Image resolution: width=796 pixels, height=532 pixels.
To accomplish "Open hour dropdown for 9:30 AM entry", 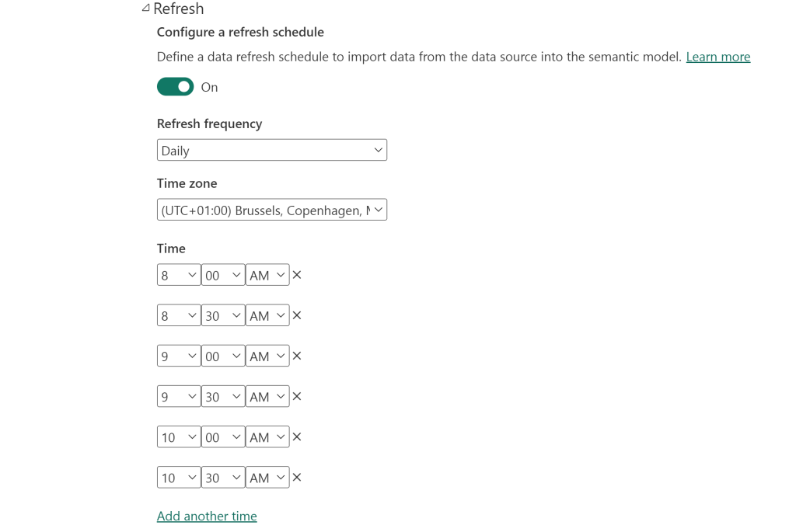I will click(179, 396).
